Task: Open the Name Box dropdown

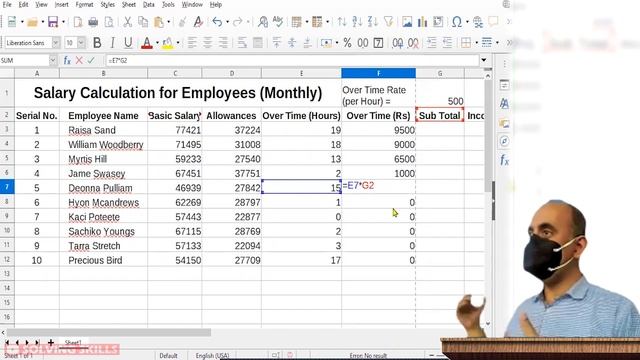Action: 53,60
